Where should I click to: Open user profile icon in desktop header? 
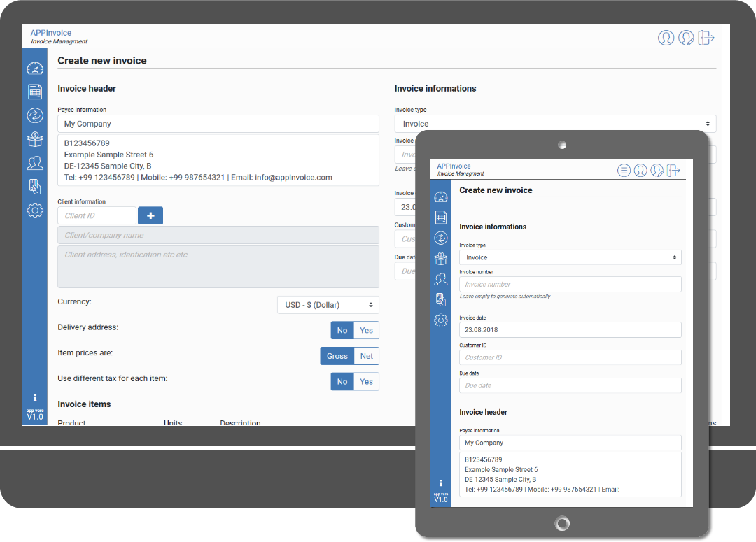[666, 38]
